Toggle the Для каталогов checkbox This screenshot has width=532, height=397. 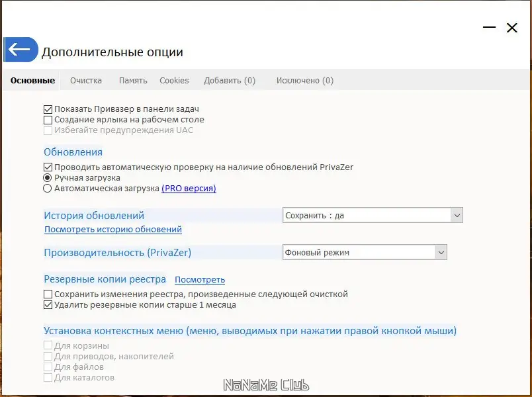[x=48, y=377]
